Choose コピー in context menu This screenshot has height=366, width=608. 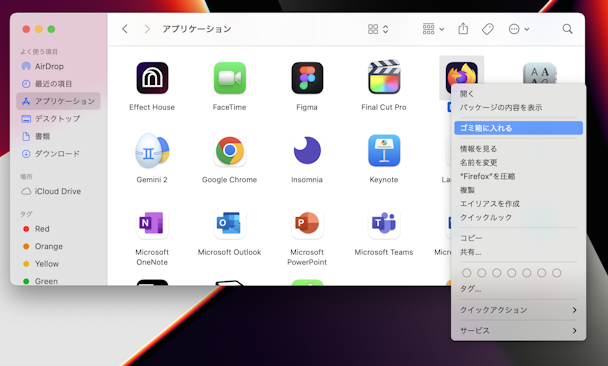coord(518,238)
